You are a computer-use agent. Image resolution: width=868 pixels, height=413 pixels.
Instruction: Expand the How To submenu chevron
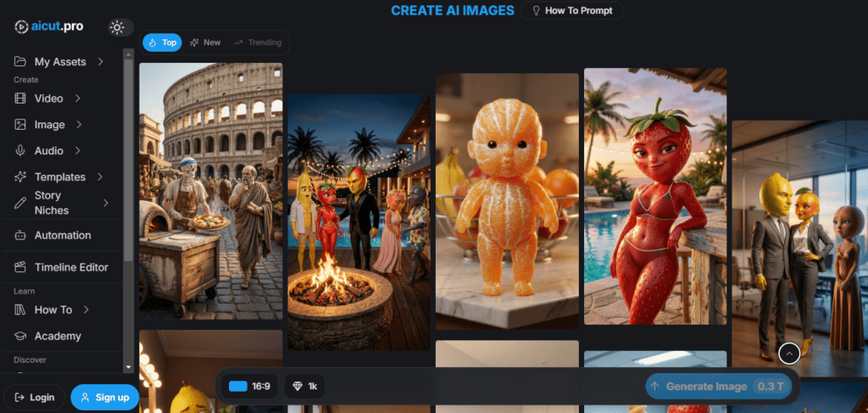click(x=86, y=310)
